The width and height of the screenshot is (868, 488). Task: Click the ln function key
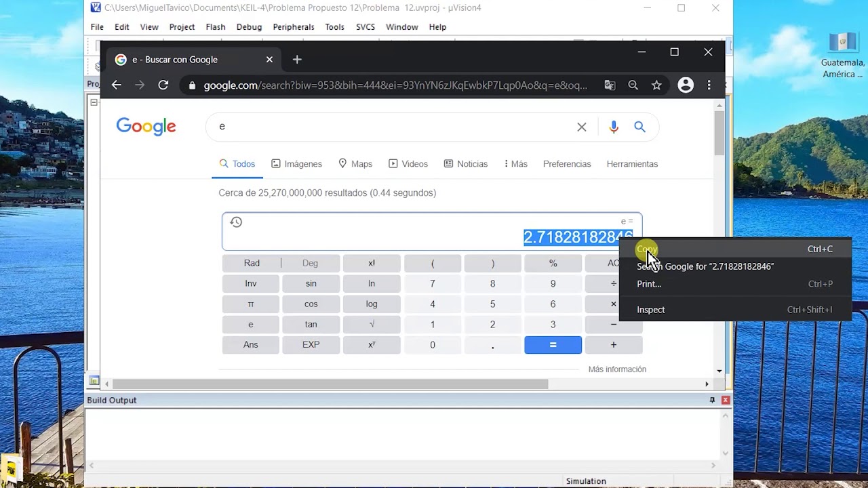[x=372, y=283]
